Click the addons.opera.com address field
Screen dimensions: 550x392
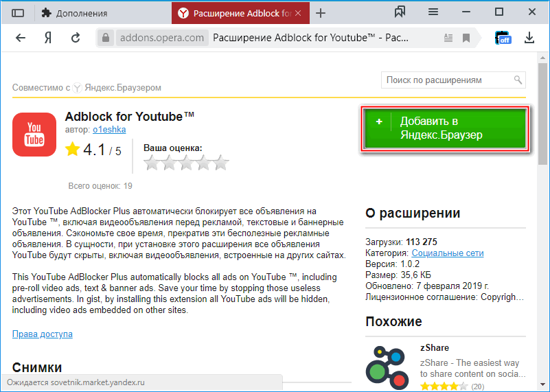click(162, 38)
